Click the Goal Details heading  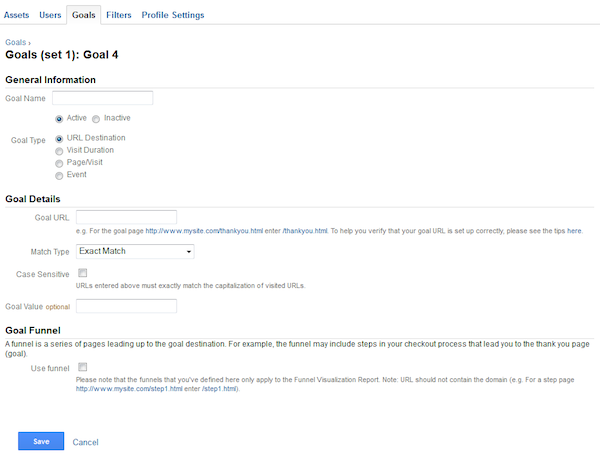(33, 199)
